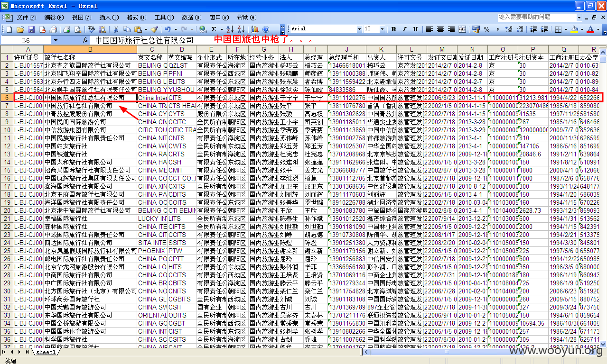Image resolution: width=607 pixels, height=364 pixels.
Task: Right-align the cell text
Action: [x=451, y=29]
